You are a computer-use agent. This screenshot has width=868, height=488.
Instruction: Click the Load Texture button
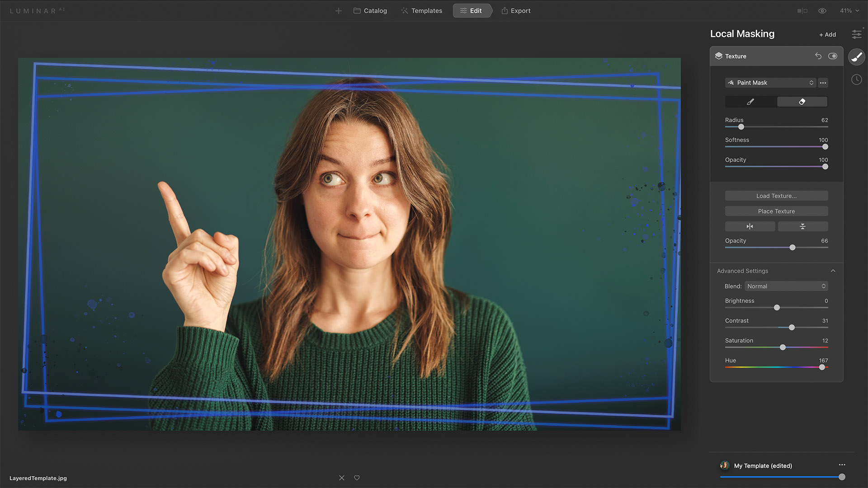click(776, 196)
